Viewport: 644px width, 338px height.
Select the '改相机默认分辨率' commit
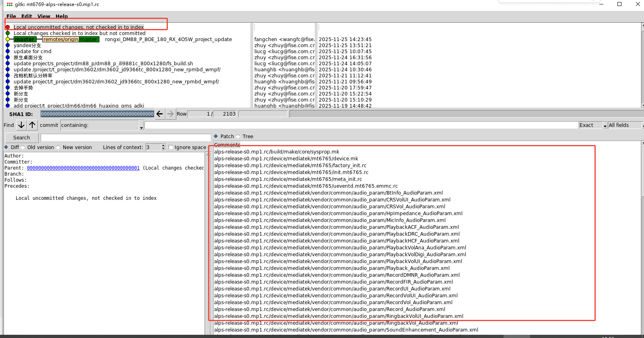point(33,76)
